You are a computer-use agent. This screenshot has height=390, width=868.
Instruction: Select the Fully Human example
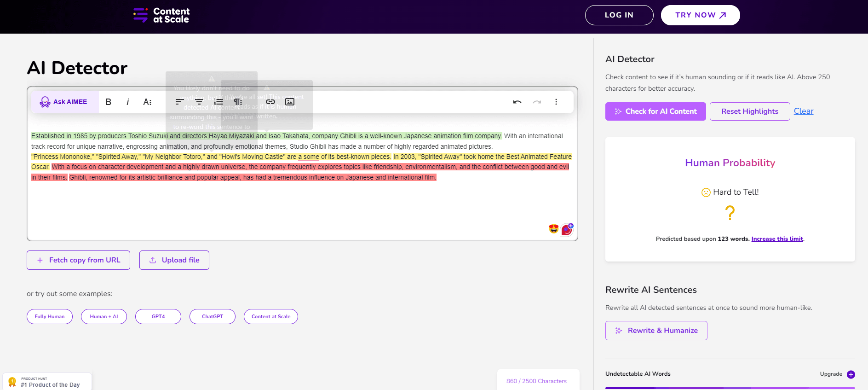point(50,317)
